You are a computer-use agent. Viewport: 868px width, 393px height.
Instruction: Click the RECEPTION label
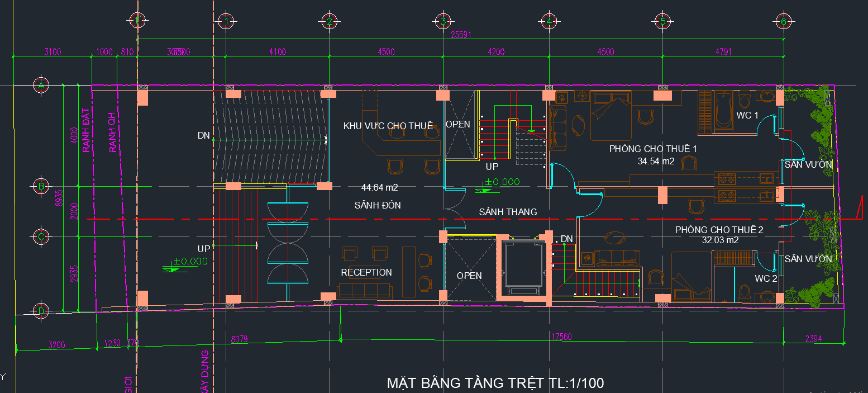(x=366, y=272)
